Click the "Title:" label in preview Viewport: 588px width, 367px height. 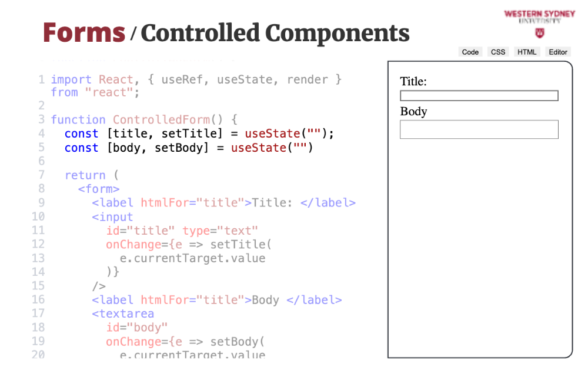(413, 81)
